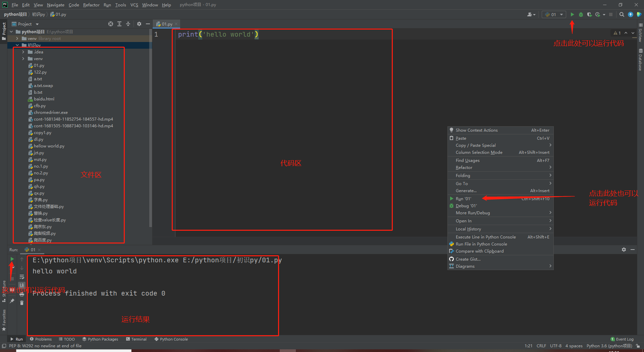Click Collapse All icon in Project panel
The width and height of the screenshot is (644, 352).
point(128,24)
